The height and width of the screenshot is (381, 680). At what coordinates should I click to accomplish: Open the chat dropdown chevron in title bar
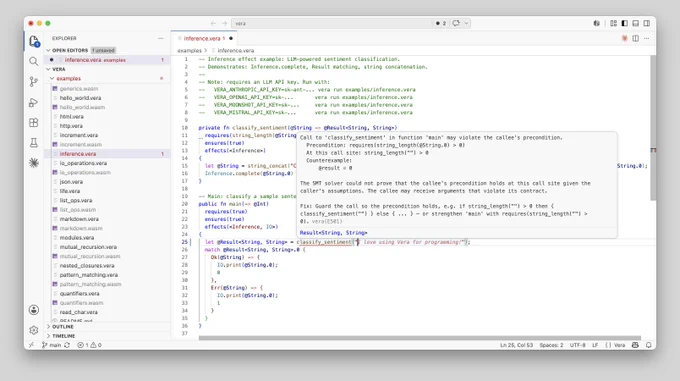(x=466, y=23)
